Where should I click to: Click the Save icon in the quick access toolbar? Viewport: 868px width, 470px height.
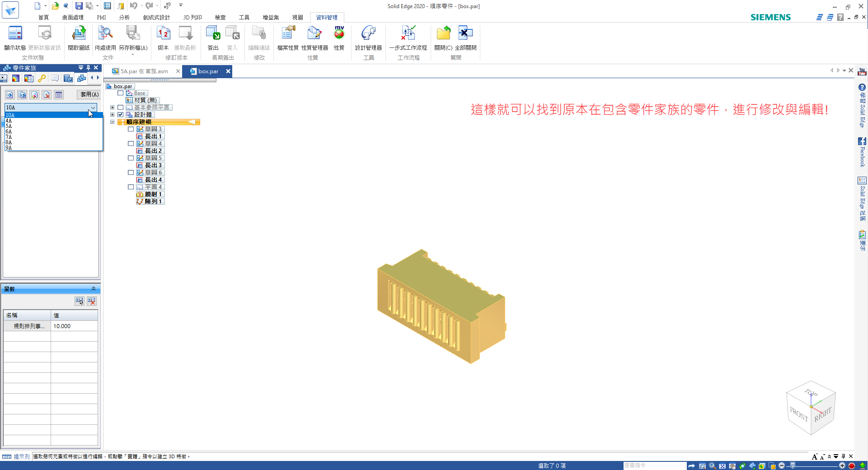tap(79, 6)
